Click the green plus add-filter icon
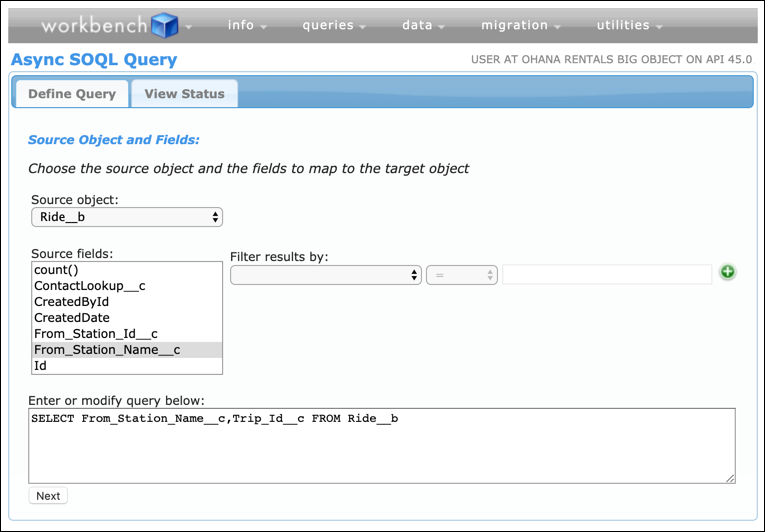Screen dimensions: 765x532 (x=727, y=272)
